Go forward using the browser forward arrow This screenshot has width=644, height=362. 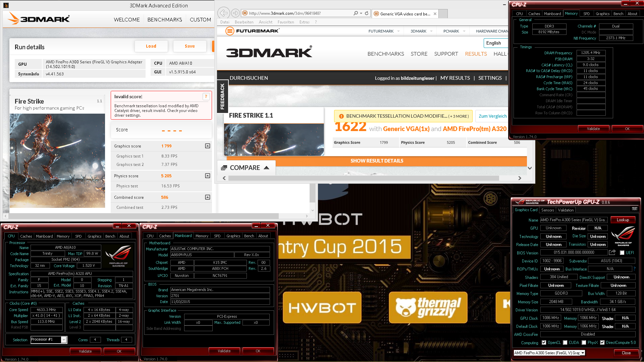coord(235,13)
